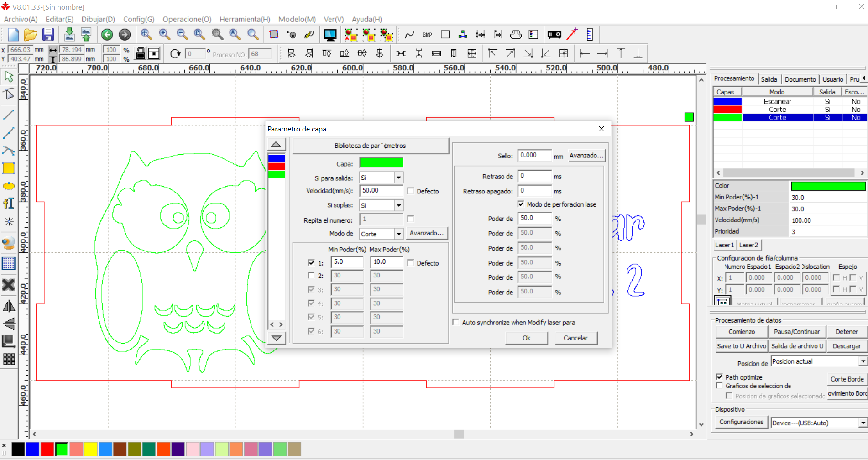The width and height of the screenshot is (868, 460).
Task: Click Min Poder row 1 input field
Action: coord(347,262)
